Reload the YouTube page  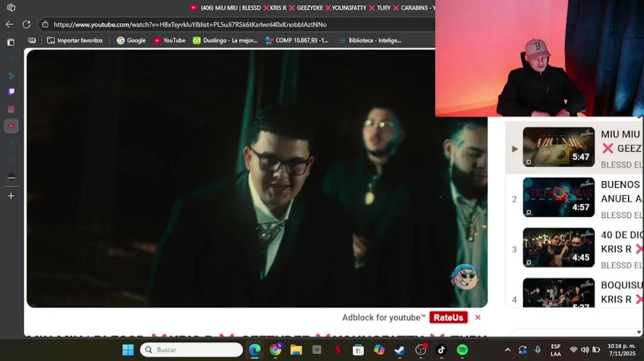26,24
